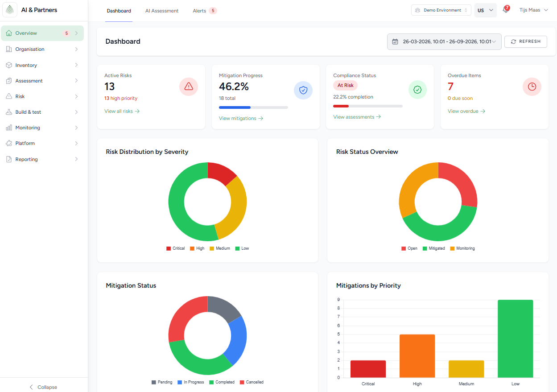The width and height of the screenshot is (557, 392).
Task: Click the Reporting document icon
Action: pos(9,159)
